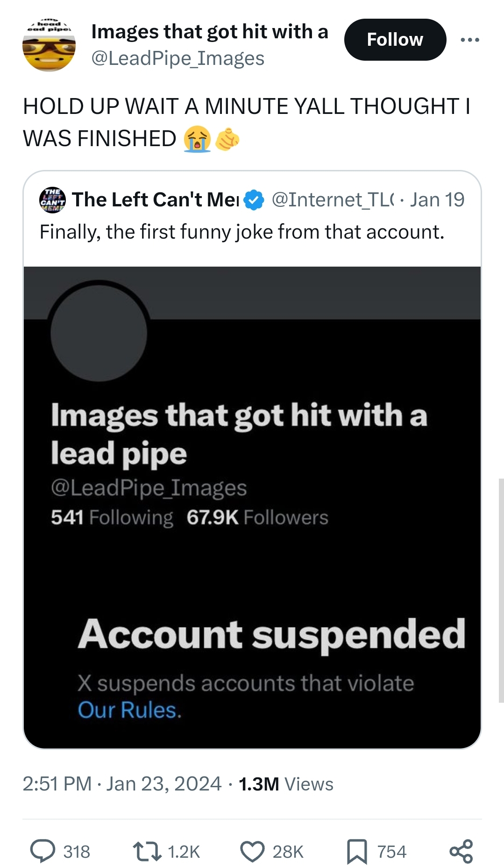Open The Left Can't Meme avatar
This screenshot has height=868, width=504.
coord(52,200)
